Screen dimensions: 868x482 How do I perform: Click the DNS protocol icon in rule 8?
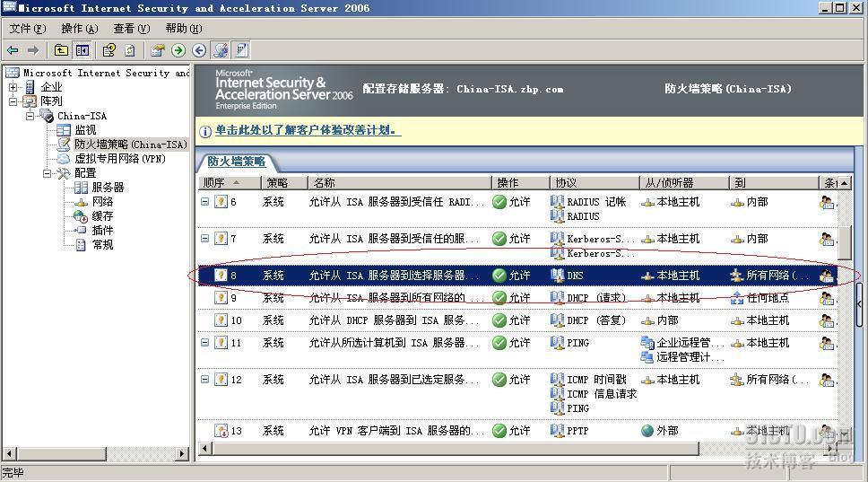558,276
